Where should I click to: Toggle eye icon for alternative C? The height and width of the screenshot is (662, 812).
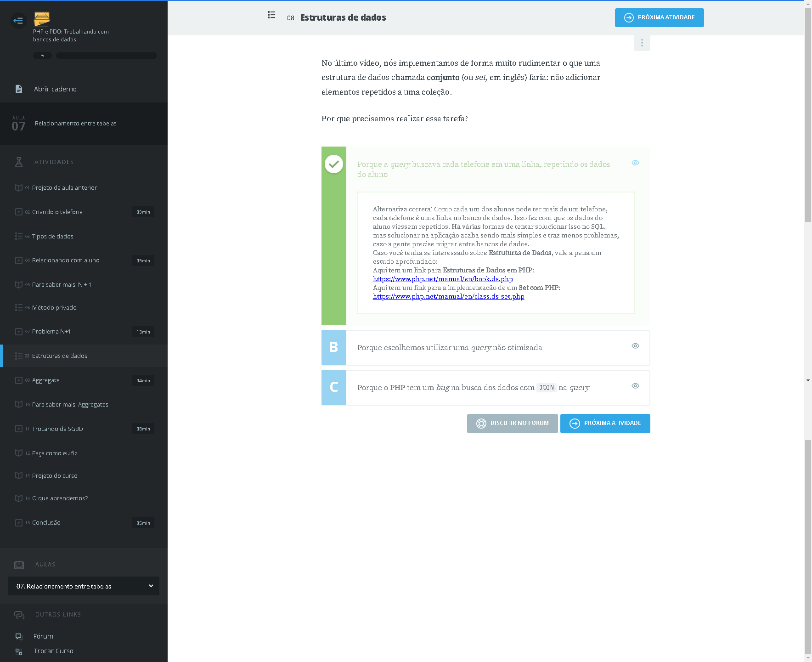click(x=635, y=386)
